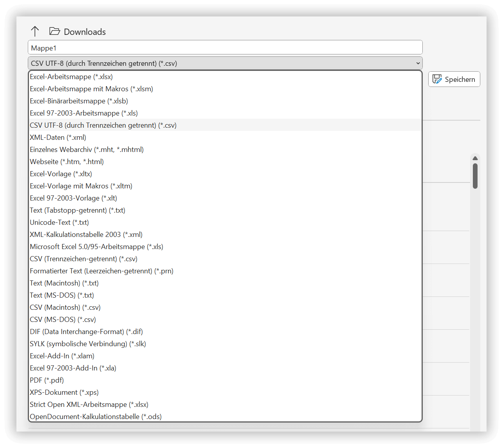
Task: Select OpenDocument-Kalkulationstabelle (*.ods)
Action: pos(225,416)
